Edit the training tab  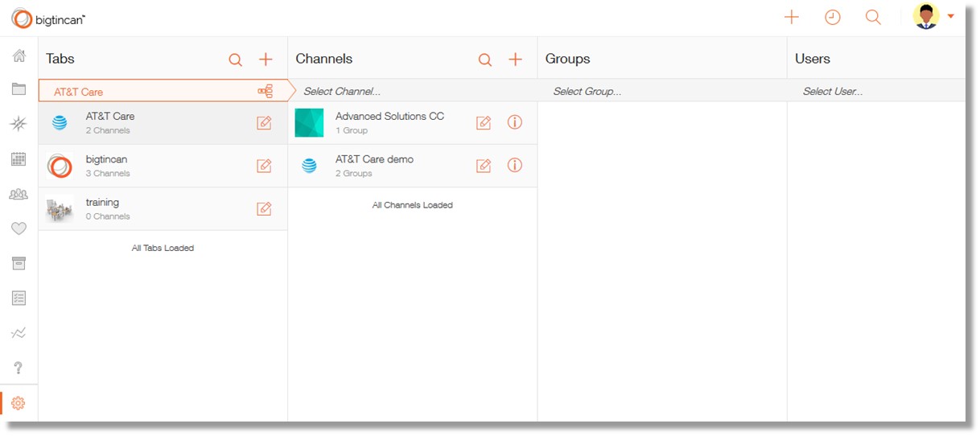click(264, 208)
